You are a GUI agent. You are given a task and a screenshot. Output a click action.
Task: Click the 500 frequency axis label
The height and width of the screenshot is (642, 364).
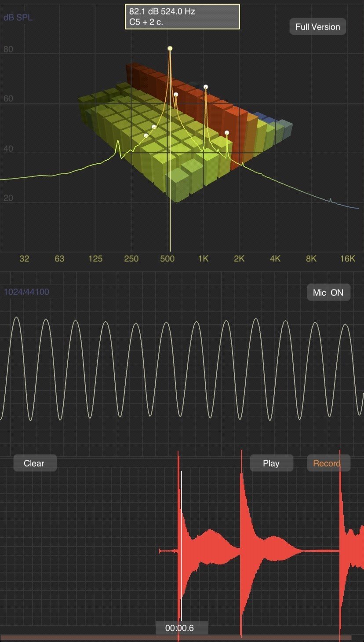167,259
